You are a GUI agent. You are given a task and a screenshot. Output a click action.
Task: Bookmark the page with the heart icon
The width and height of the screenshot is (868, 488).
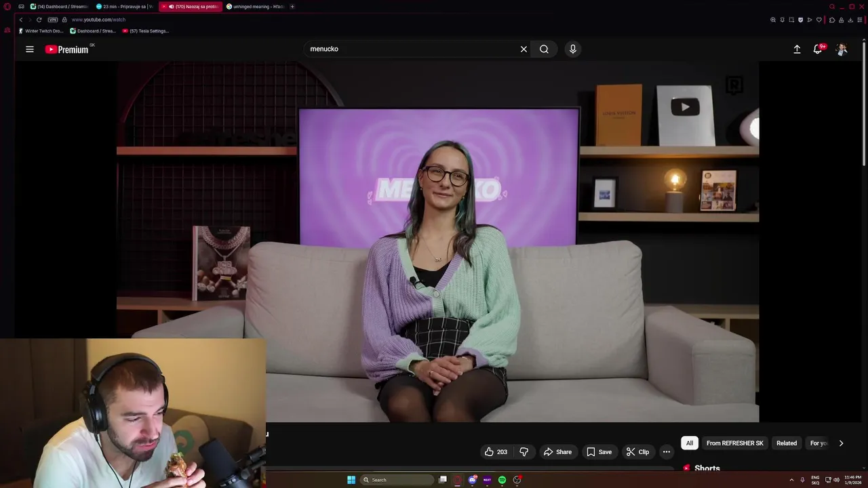tap(819, 20)
